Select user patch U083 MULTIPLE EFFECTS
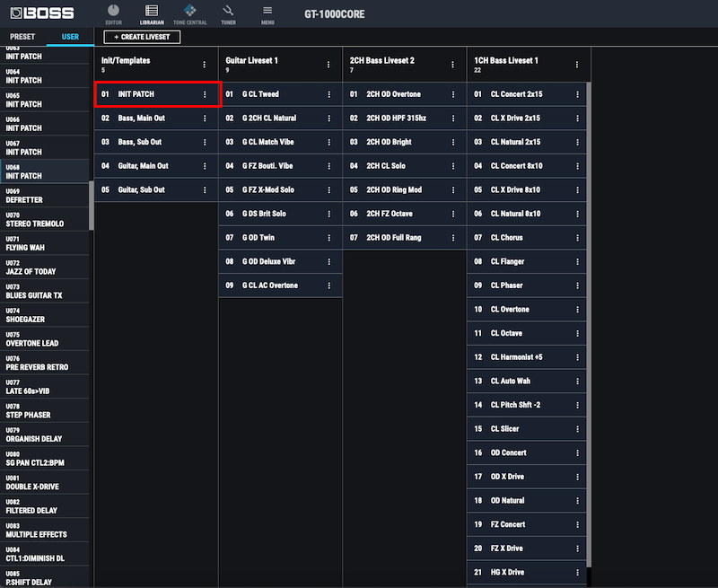 tap(44, 530)
